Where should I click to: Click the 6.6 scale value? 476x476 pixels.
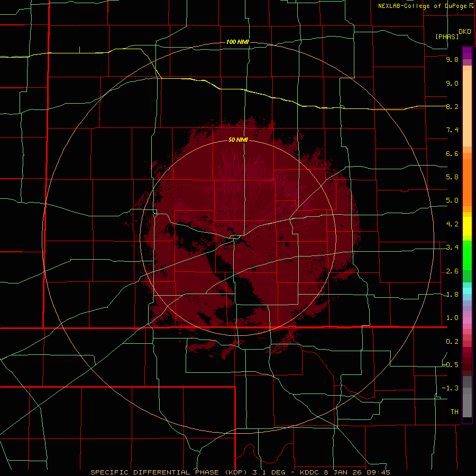452,153
